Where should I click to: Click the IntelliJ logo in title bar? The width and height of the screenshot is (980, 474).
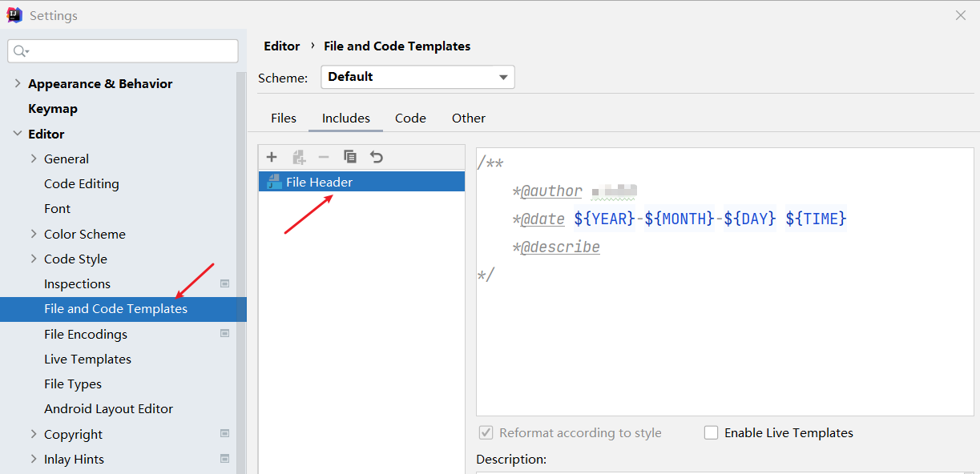[14, 15]
